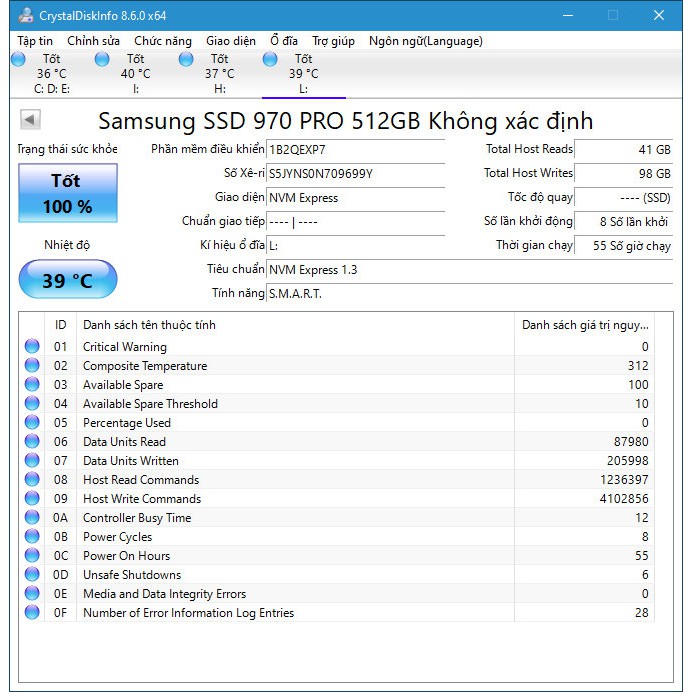Click the 39 °C temperature button
Viewport: 692px width, 692px height.
tap(68, 280)
